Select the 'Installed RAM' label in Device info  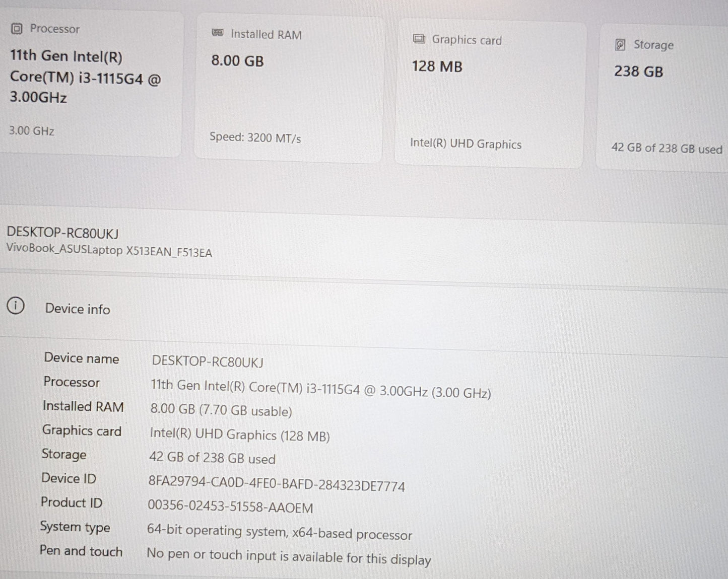[83, 406]
